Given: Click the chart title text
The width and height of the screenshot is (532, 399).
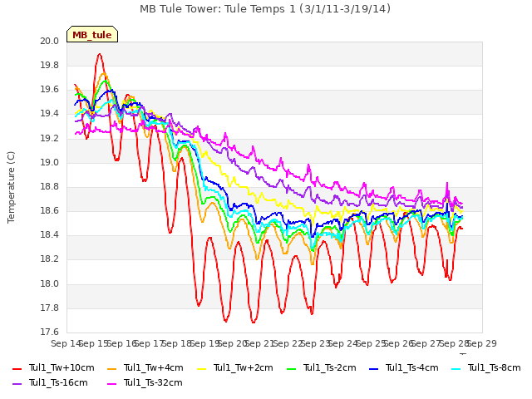Looking at the screenshot, I should point(265,8).
